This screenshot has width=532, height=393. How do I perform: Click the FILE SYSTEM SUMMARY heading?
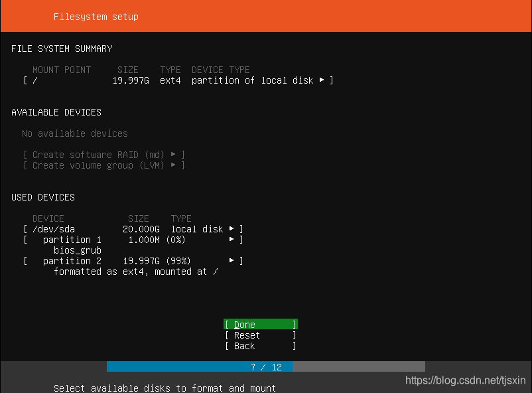pyautogui.click(x=62, y=48)
